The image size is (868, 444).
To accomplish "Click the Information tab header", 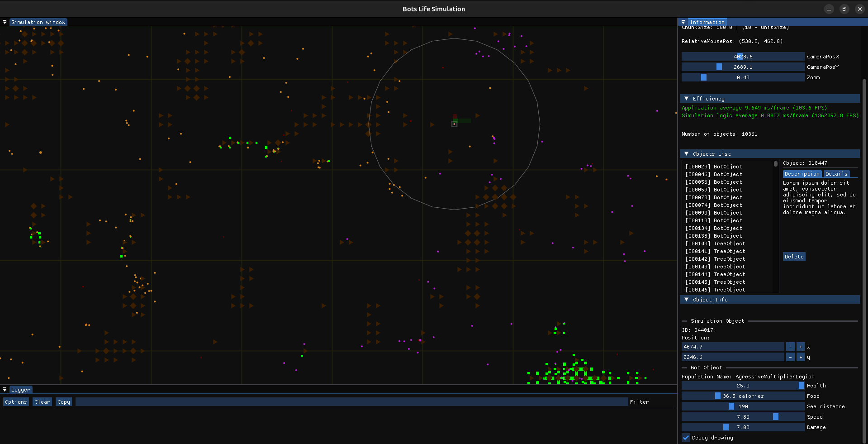I will (707, 22).
